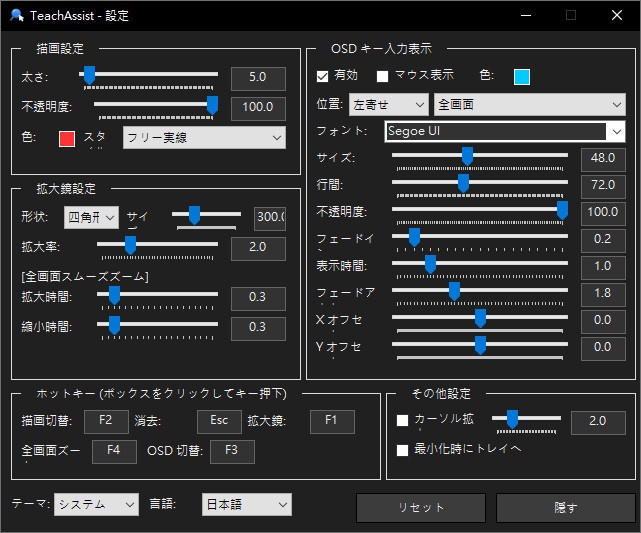
Task: Click the フェードイン slider thumb
Action: [415, 237]
